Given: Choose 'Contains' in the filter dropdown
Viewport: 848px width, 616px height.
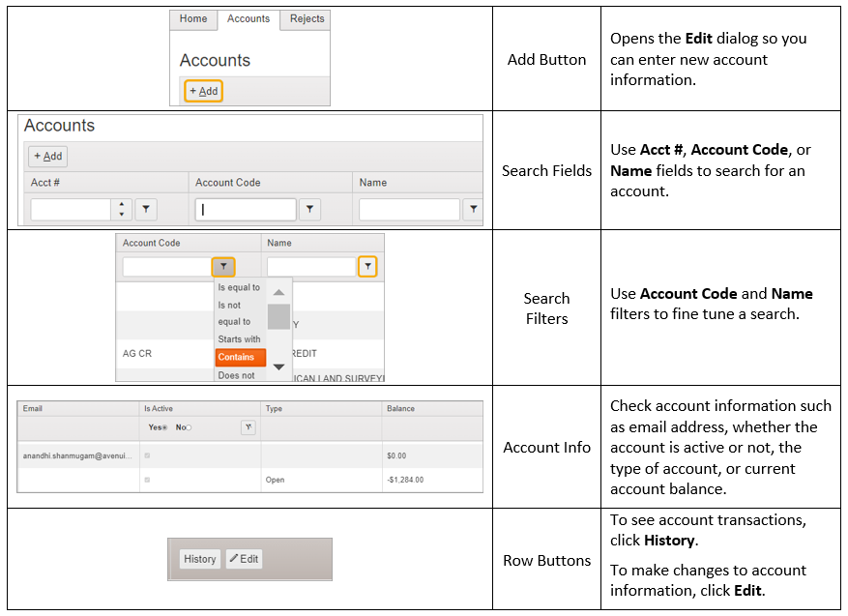Looking at the screenshot, I should click(x=237, y=357).
